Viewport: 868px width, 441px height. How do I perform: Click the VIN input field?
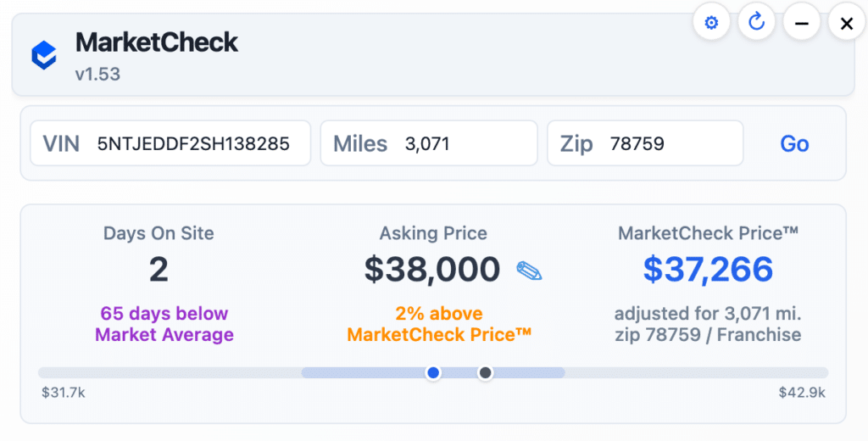pos(193,143)
